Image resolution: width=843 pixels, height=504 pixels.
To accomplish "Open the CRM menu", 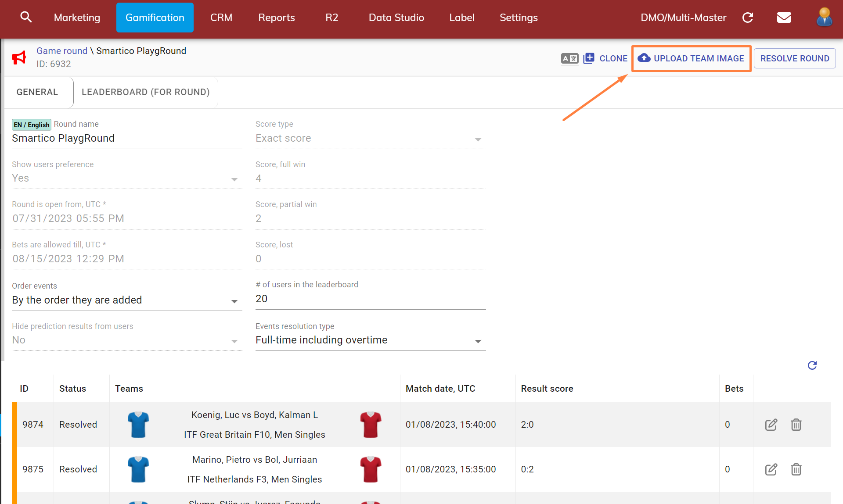I will [221, 18].
